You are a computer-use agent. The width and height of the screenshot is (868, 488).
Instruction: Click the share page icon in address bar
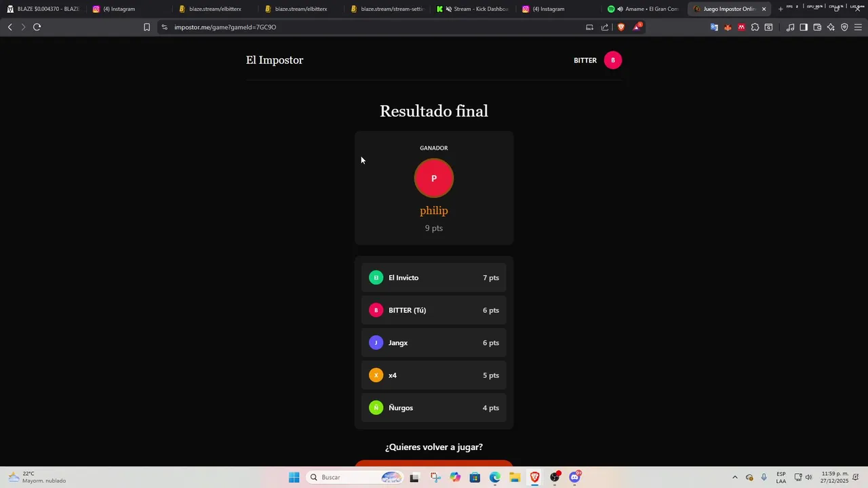605,27
